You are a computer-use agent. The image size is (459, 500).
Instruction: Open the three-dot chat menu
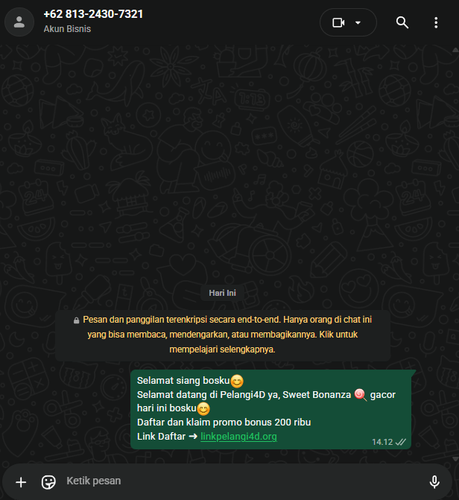coord(436,23)
